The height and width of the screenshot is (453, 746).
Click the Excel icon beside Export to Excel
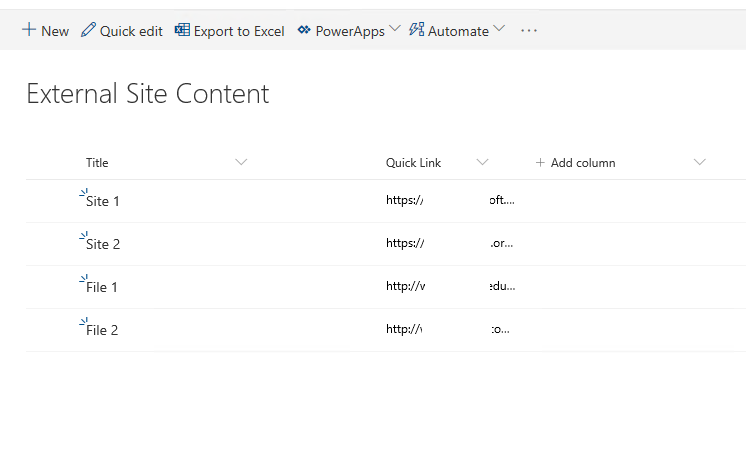(x=182, y=30)
